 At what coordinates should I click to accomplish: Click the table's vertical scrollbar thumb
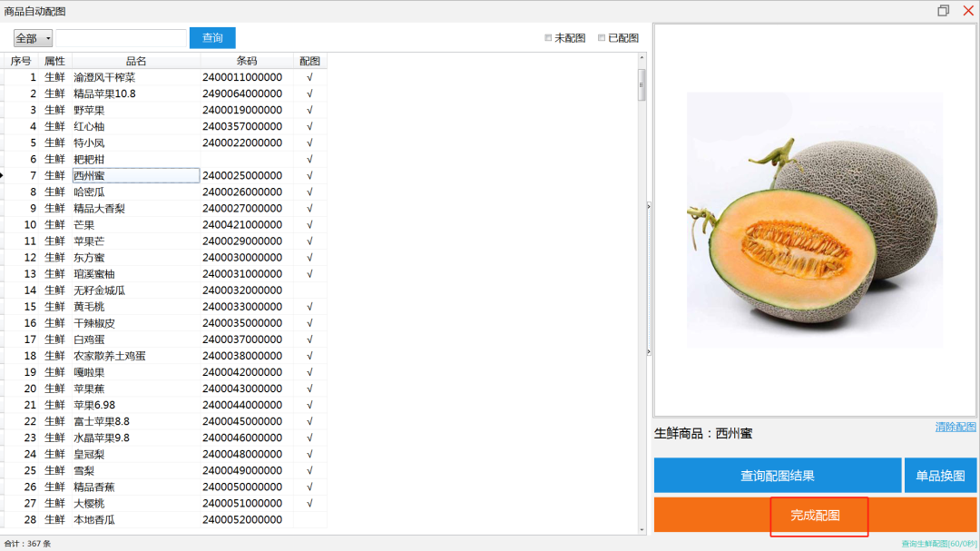pyautogui.click(x=642, y=85)
